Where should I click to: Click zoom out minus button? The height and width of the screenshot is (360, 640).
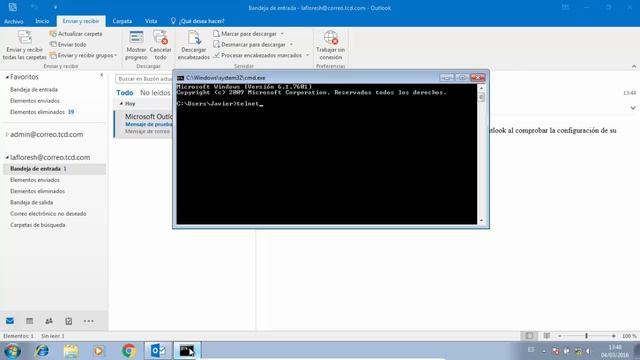pos(560,336)
